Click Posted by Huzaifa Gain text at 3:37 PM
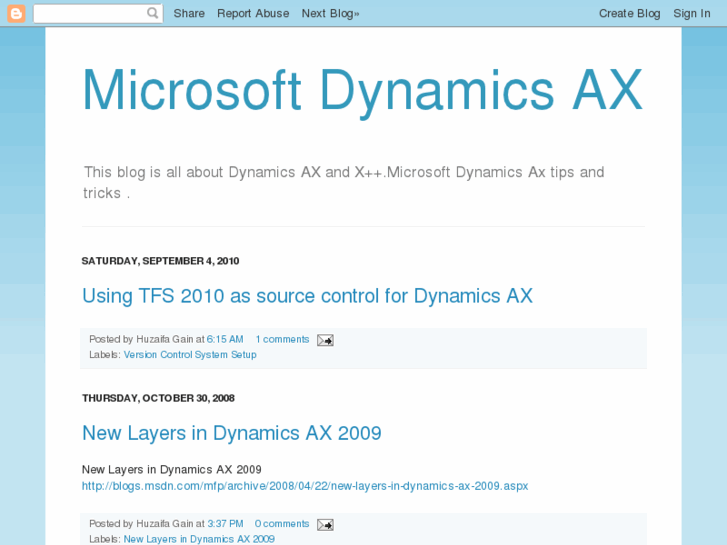 pyautogui.click(x=147, y=524)
